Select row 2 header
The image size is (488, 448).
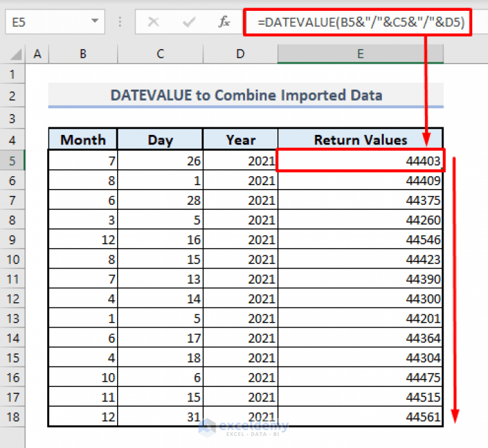coord(12,95)
